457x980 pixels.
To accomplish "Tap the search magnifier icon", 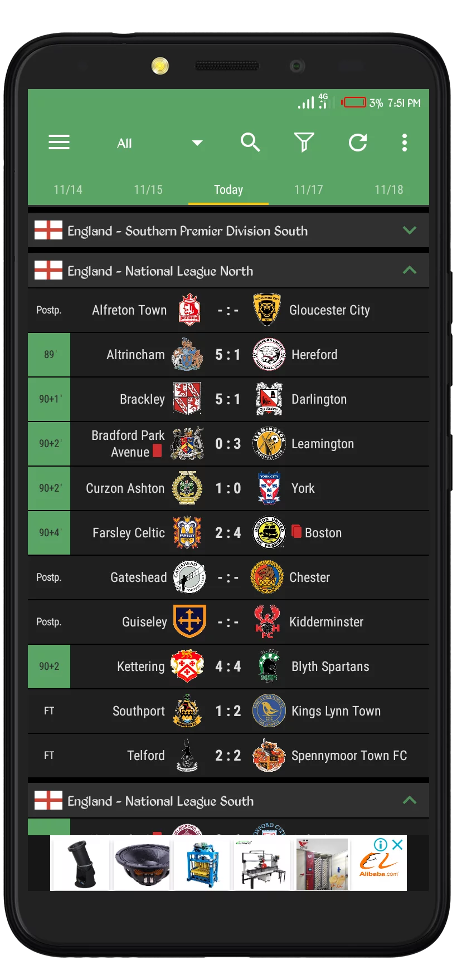I will pos(250,143).
